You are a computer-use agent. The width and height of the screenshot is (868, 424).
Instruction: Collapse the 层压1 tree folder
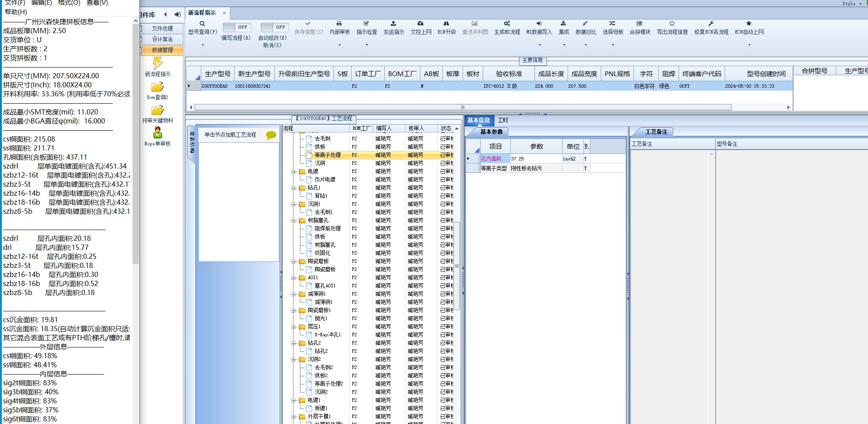[294, 327]
